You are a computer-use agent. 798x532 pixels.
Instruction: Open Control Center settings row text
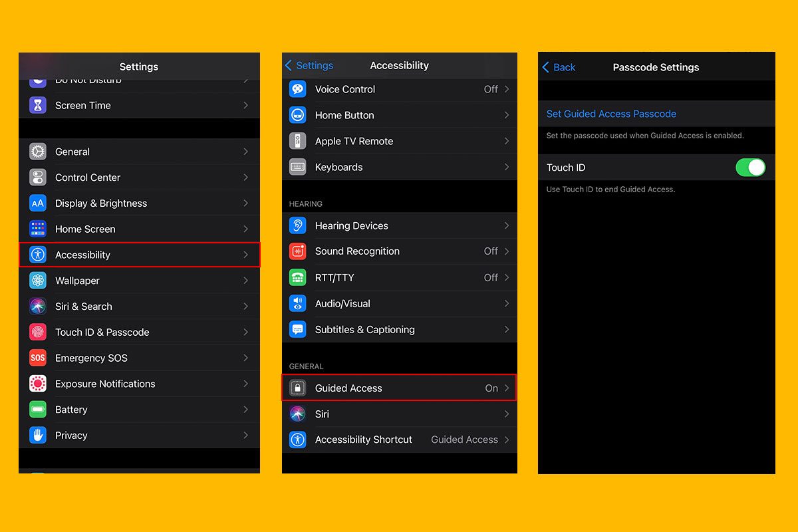coord(88,178)
